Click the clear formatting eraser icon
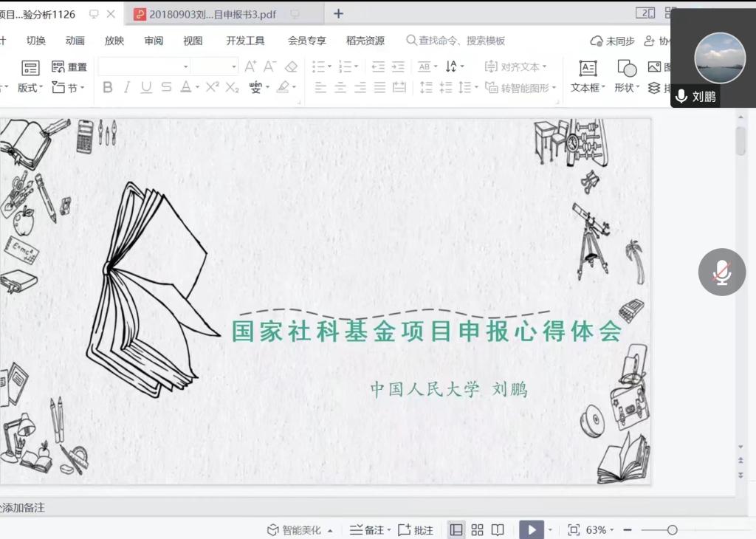This screenshot has height=539, width=756. [291, 66]
